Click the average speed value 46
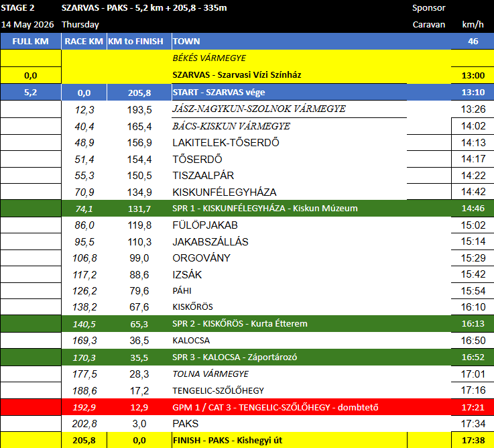494x448 pixels. [x=473, y=41]
